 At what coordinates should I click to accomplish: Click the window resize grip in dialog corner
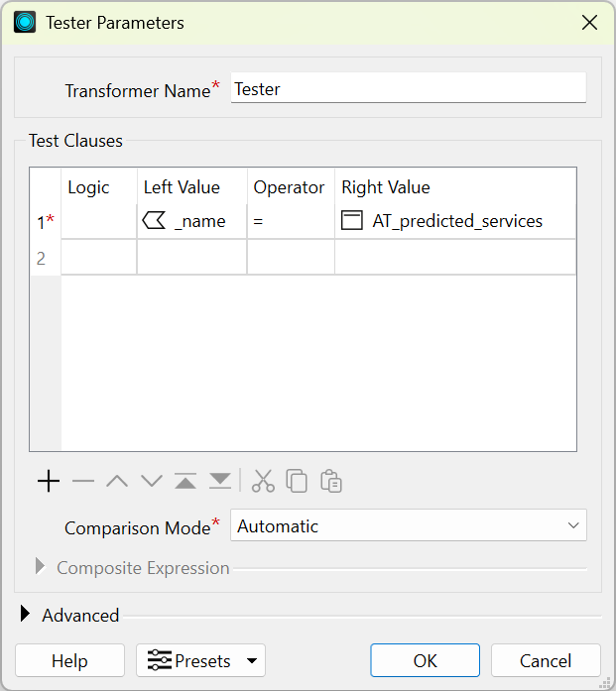click(607, 682)
